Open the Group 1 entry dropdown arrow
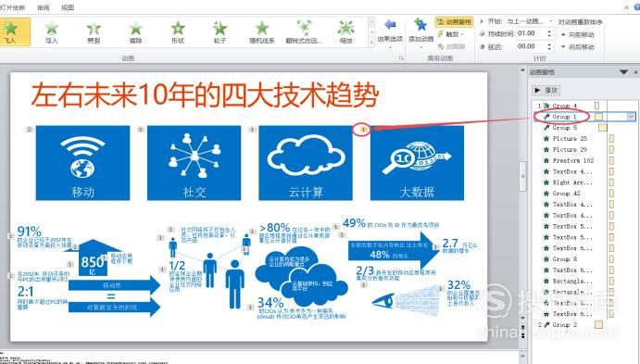The image size is (640, 364). coord(631,117)
